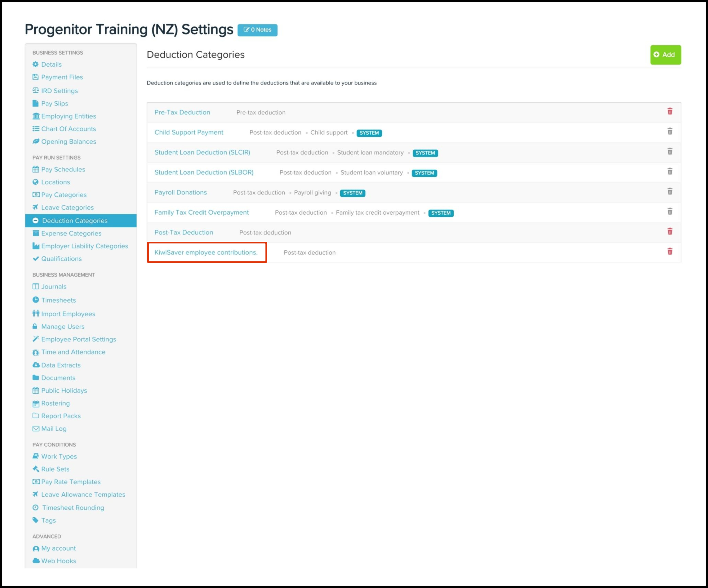Delete the Post-Tax Deduction row
The image size is (708, 588).
[670, 231]
